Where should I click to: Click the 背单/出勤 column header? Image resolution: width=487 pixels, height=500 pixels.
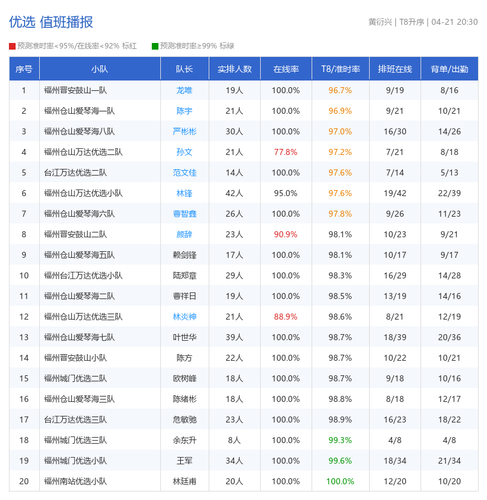[449, 69]
